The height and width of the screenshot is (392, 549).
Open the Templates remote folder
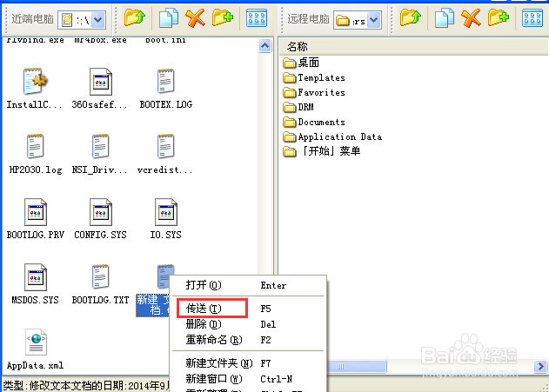[314, 77]
